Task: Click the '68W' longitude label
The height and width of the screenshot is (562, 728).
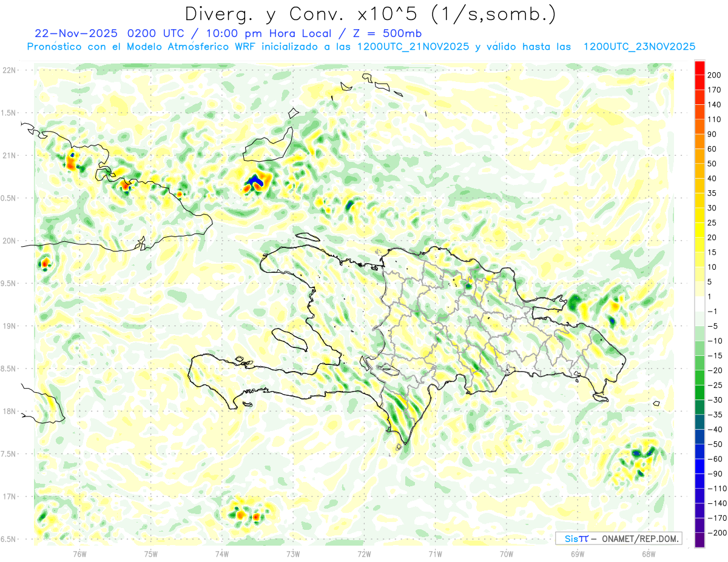Action: (649, 555)
